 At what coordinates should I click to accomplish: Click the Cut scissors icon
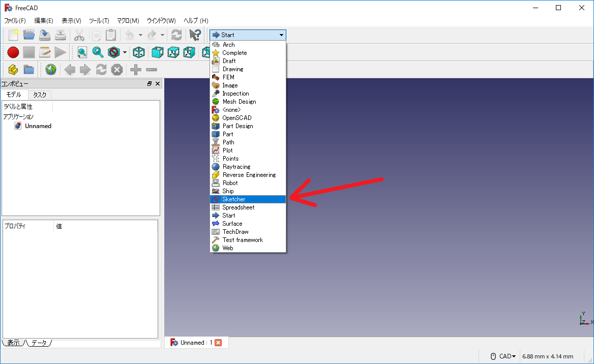point(79,35)
